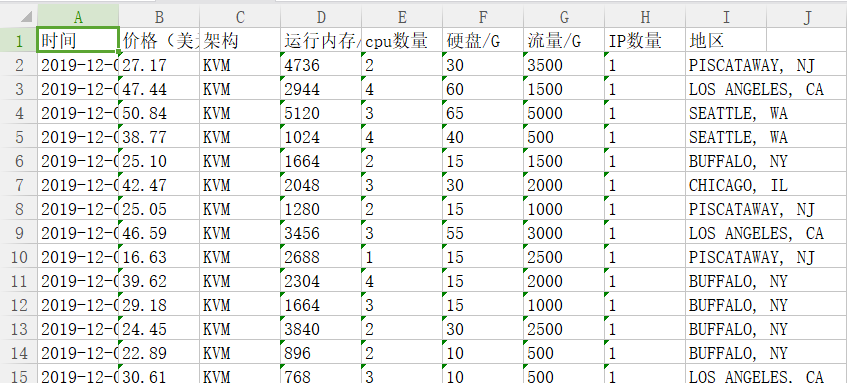Select memory cell showing 4736
The image size is (847, 383).
(x=321, y=65)
